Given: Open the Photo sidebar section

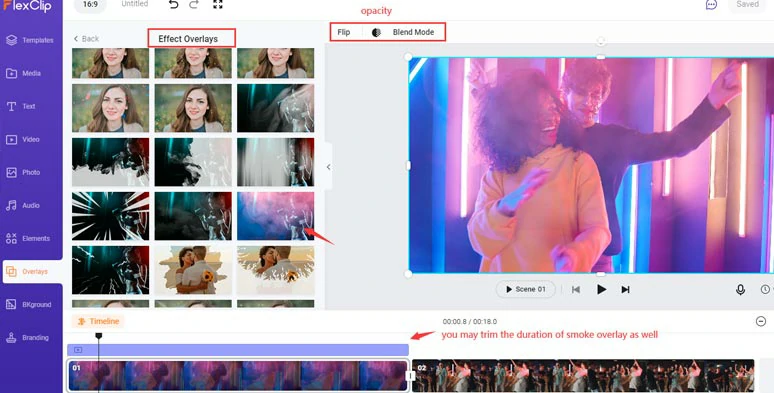Looking at the screenshot, I should [23, 172].
